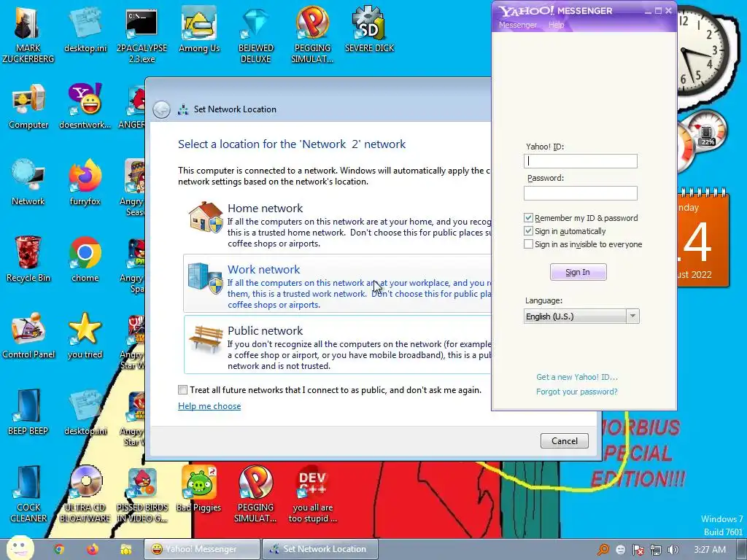Click the network tray icon
This screenshot has width=747, height=560.
click(x=656, y=550)
